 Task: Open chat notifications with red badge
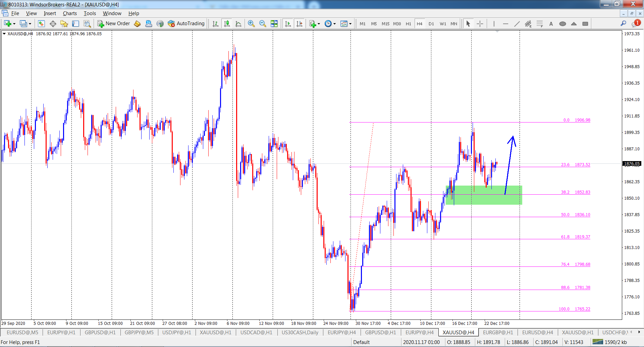(x=636, y=23)
